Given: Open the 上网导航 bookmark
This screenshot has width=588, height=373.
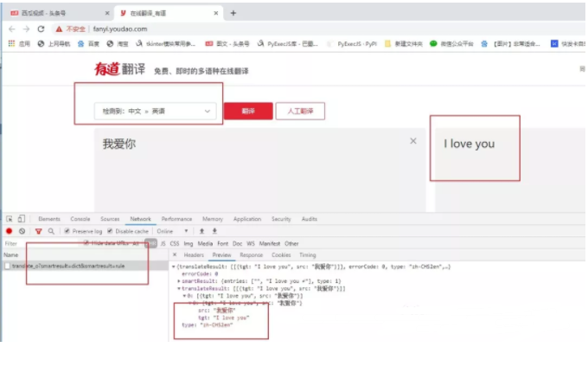Looking at the screenshot, I should [54, 44].
